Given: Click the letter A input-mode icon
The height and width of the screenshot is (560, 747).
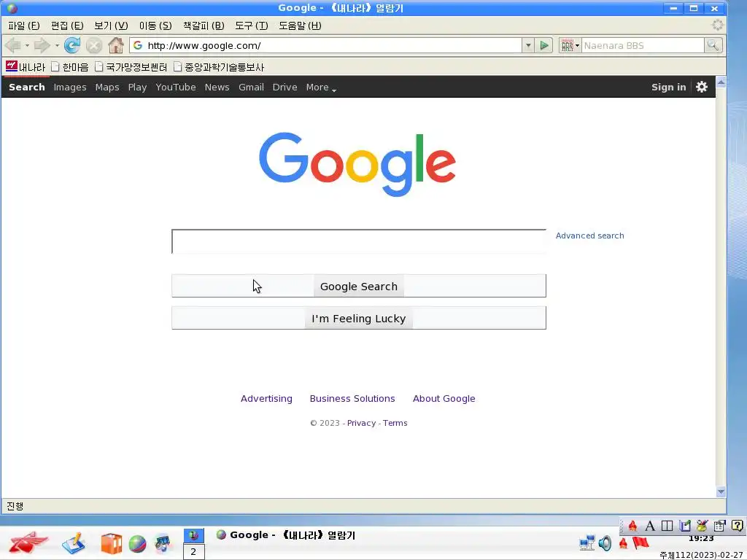Looking at the screenshot, I should pyautogui.click(x=650, y=526).
